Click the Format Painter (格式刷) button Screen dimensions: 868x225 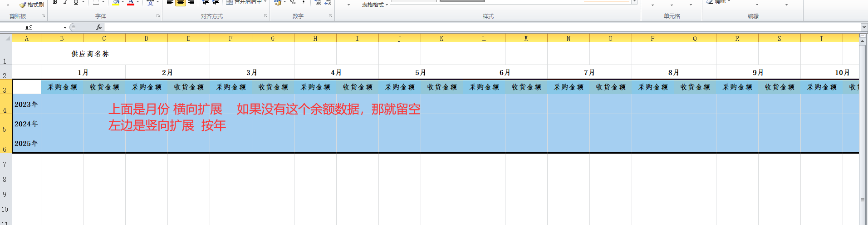[32, 5]
